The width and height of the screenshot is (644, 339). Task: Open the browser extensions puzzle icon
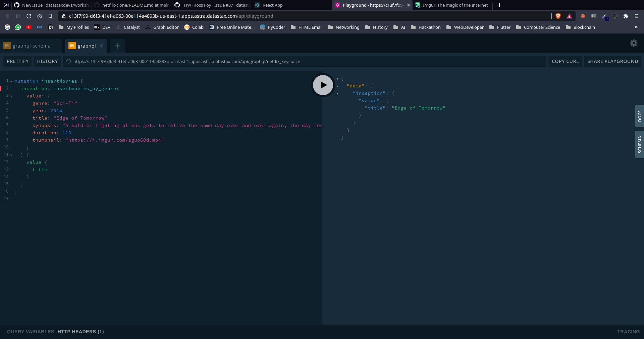coord(626,16)
